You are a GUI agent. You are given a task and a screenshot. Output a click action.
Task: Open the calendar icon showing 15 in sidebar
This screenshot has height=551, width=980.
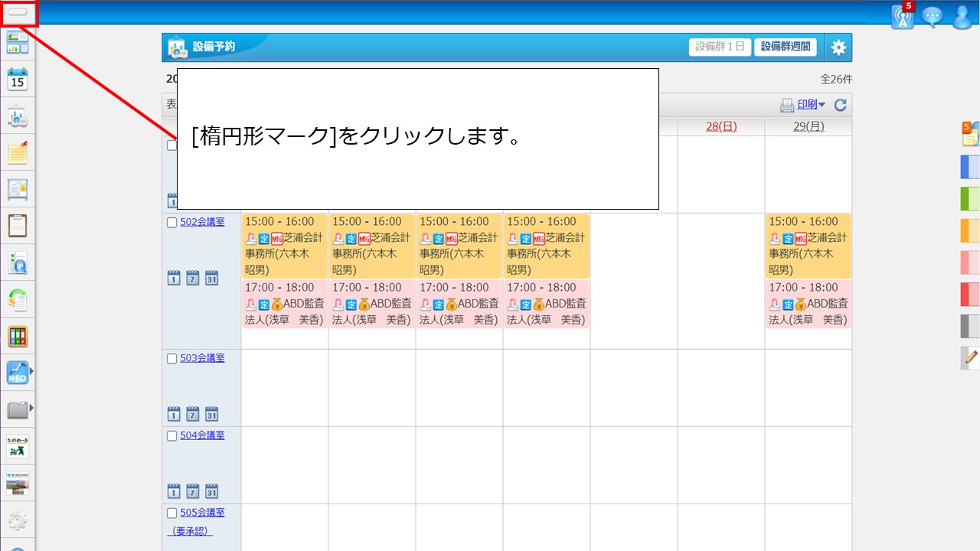17,80
